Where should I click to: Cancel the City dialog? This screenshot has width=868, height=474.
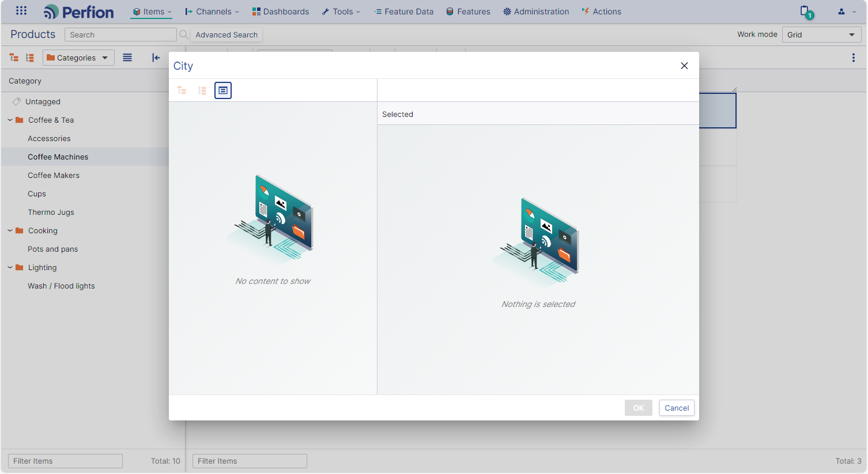(x=677, y=408)
